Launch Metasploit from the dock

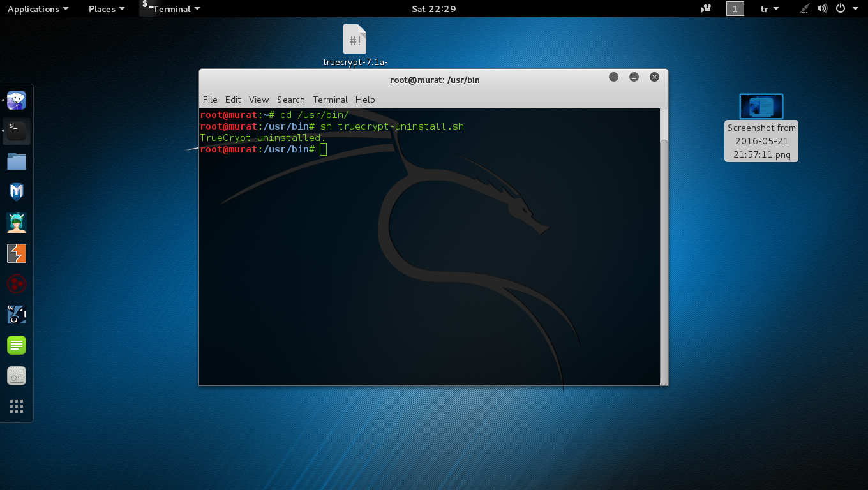(x=17, y=192)
